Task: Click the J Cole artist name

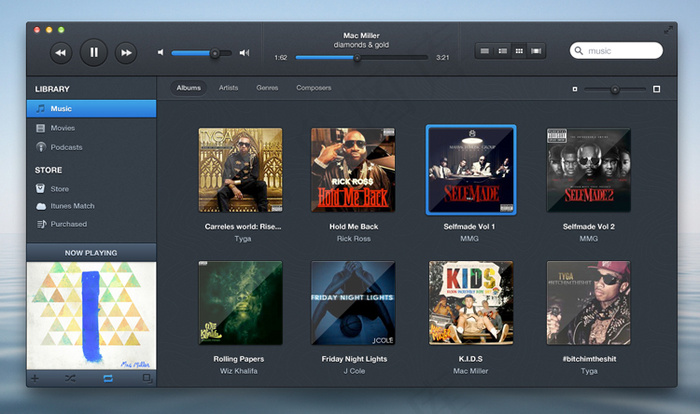Action: pyautogui.click(x=354, y=371)
